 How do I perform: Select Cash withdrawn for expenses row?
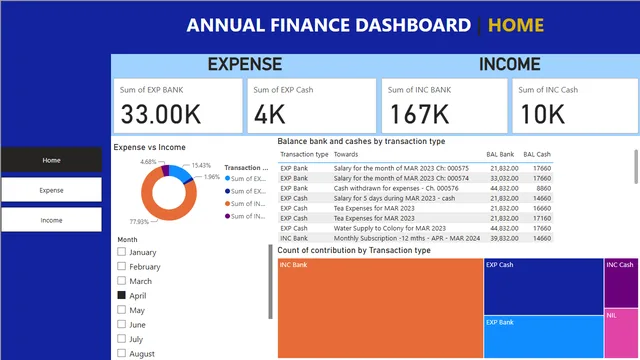click(x=416, y=188)
